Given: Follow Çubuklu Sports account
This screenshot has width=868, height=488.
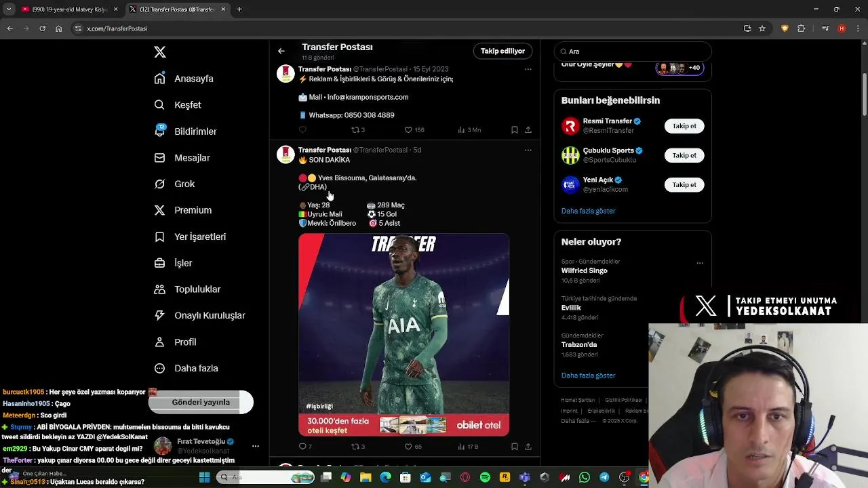Looking at the screenshot, I should 684,155.
